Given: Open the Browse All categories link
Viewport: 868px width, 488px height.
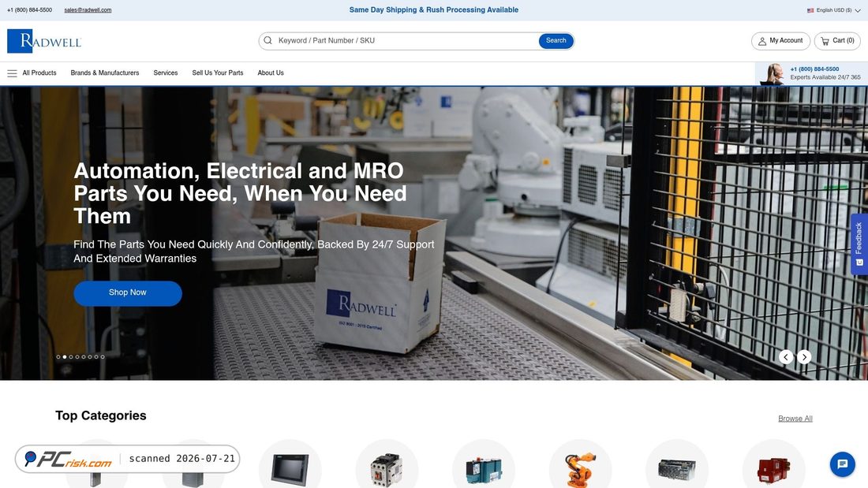Looking at the screenshot, I should coord(795,419).
